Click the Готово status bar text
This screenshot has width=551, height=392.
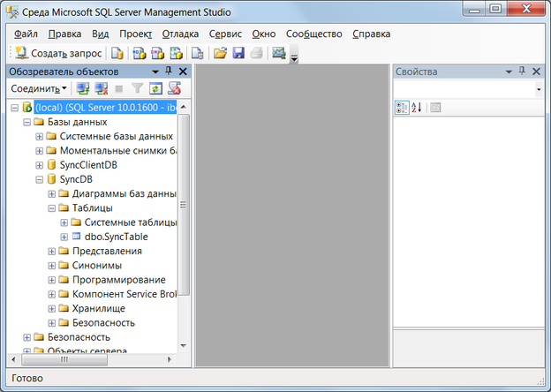[x=27, y=378]
